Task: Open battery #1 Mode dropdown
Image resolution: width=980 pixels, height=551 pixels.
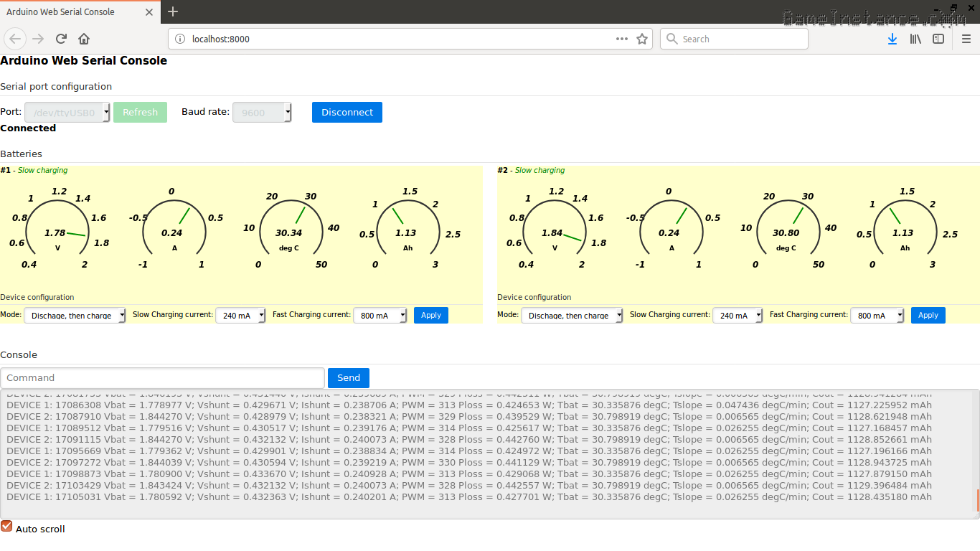Action: pyautogui.click(x=75, y=316)
